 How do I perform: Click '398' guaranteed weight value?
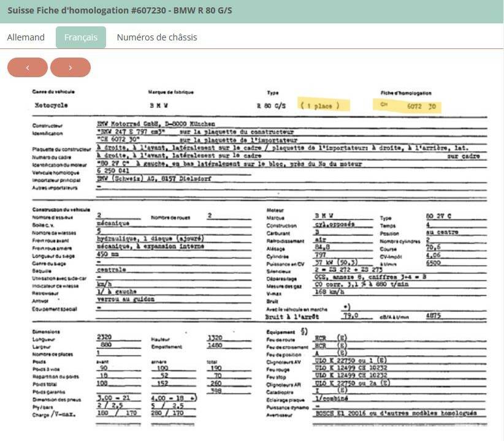click(x=216, y=391)
